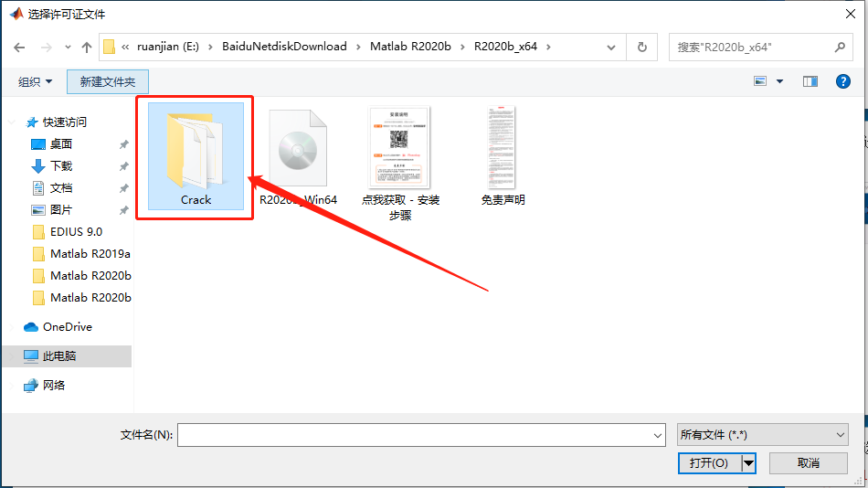The height and width of the screenshot is (488, 868).
Task: Open the 打开 button's dropdown arrow
Action: [x=748, y=463]
